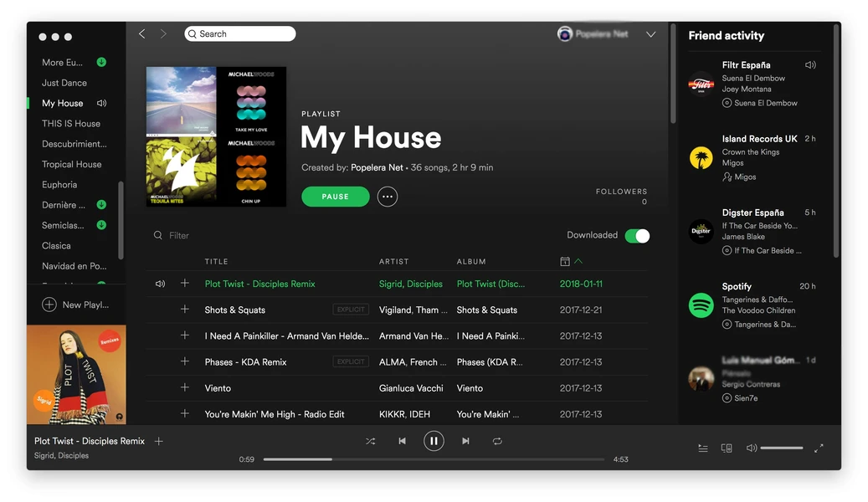
Task: Open Gianluca Vacchi artist link
Action: click(411, 388)
